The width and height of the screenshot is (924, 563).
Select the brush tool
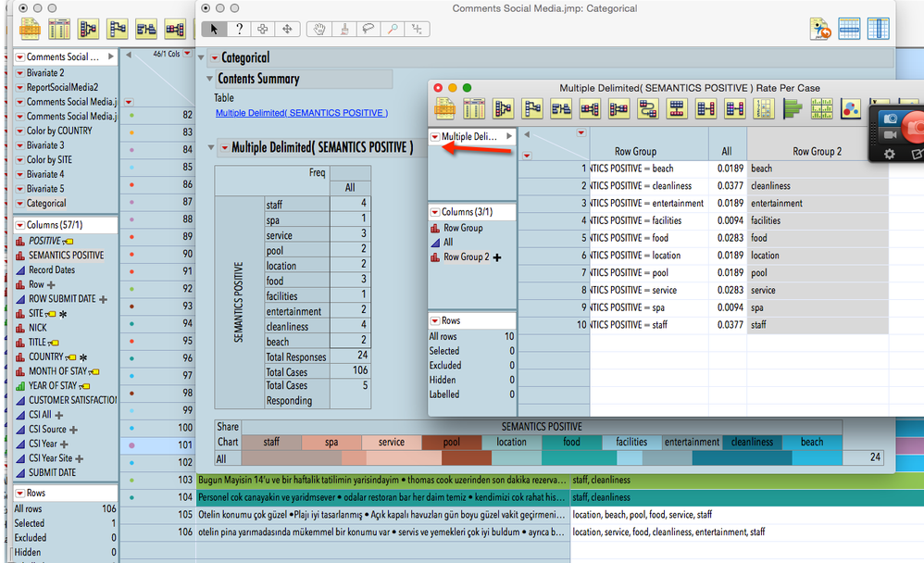(344, 29)
